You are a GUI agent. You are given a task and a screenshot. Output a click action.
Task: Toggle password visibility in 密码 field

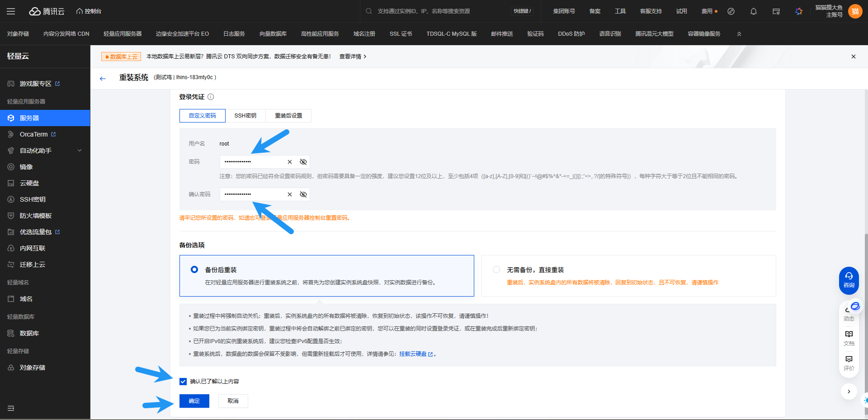click(x=303, y=162)
